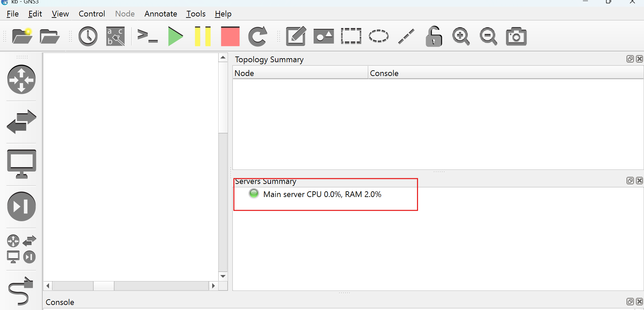
Task: Open the routers device category
Action: tap(21, 79)
